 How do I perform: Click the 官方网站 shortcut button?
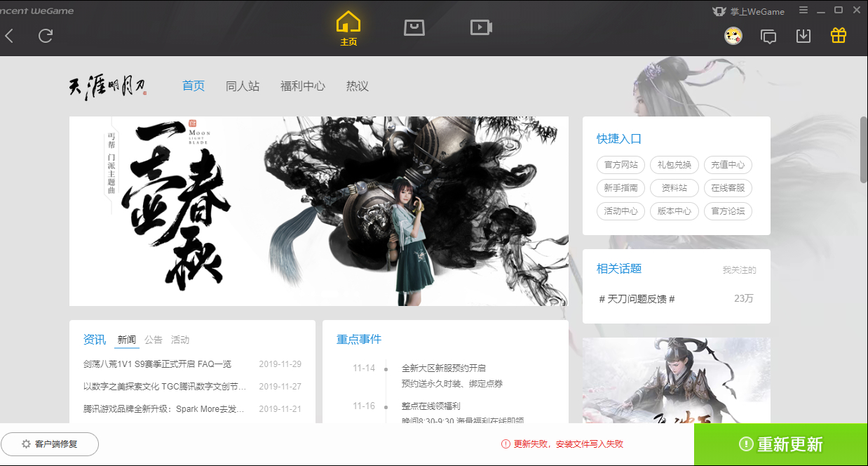point(621,165)
